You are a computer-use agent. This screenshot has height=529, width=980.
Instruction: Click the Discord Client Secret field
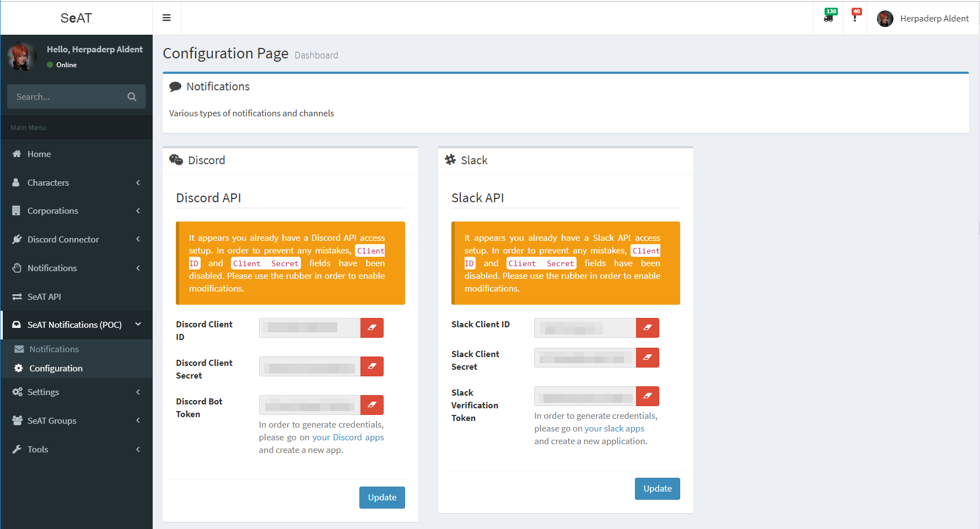tap(310, 366)
